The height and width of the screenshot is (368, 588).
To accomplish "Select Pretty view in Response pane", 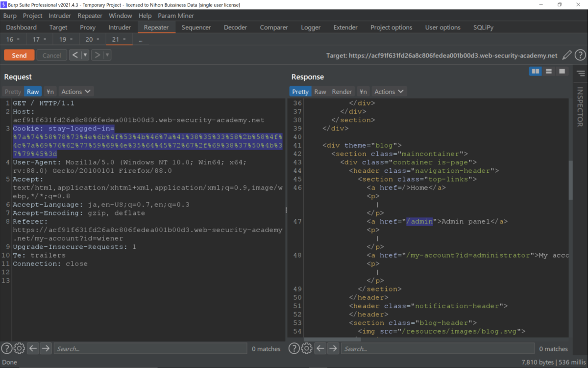I will pyautogui.click(x=300, y=92).
